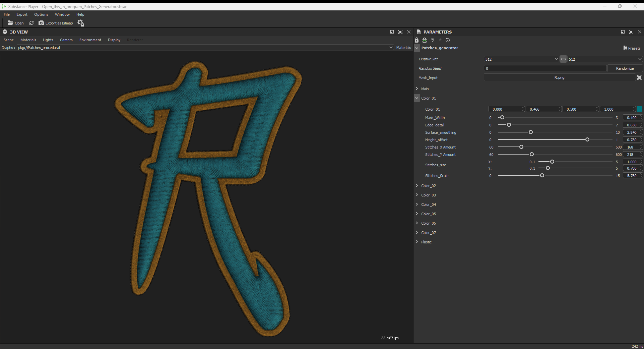644x349 pixels.
Task: Maximize the PARAMETERS panel
Action: (631, 32)
